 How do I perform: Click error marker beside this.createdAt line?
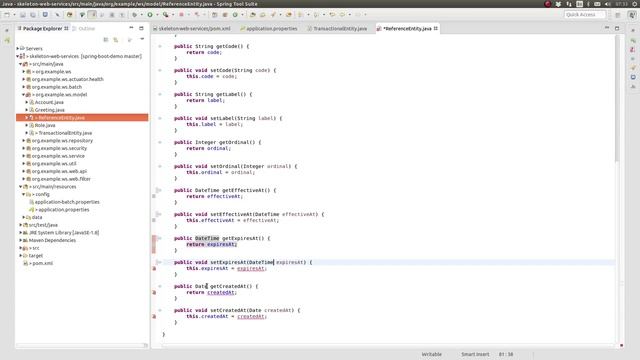pos(154,317)
